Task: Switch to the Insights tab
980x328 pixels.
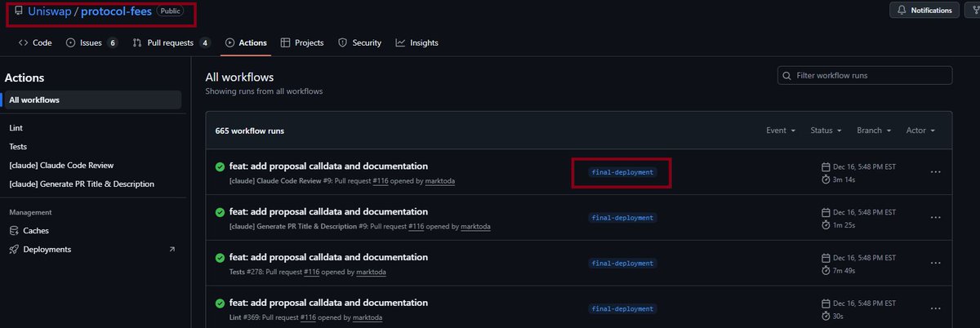Action: click(417, 42)
